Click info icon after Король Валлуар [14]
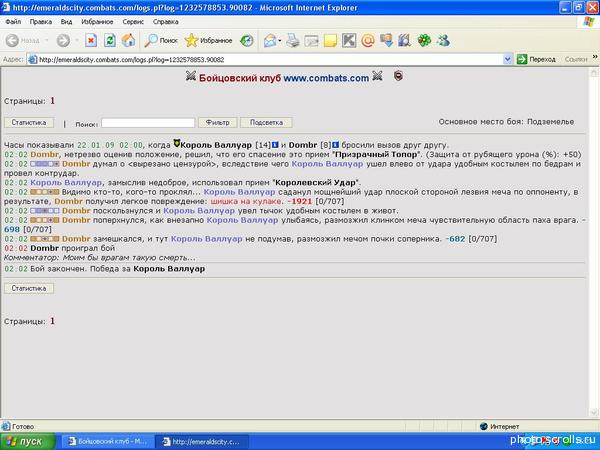The width and height of the screenshot is (600, 450). click(x=275, y=145)
